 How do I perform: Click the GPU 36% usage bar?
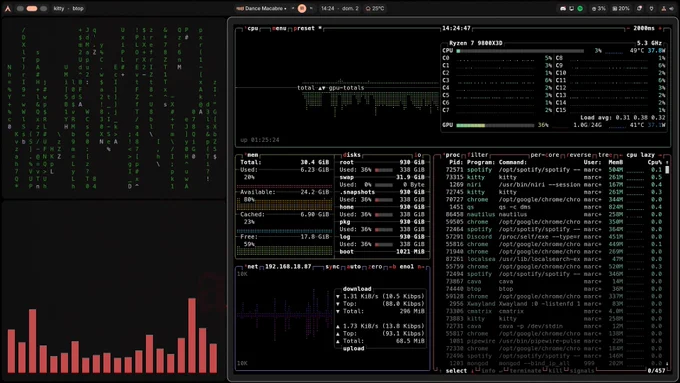pos(495,125)
